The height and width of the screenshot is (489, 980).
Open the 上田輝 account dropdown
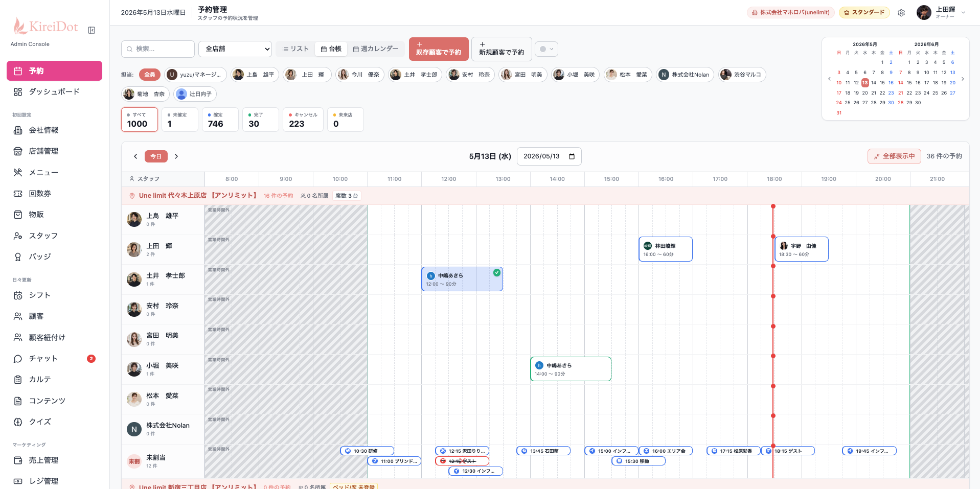point(941,13)
